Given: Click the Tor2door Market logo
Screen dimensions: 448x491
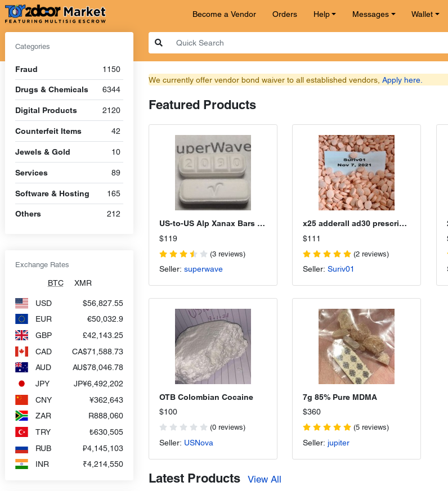Looking at the screenshot, I should click(56, 14).
